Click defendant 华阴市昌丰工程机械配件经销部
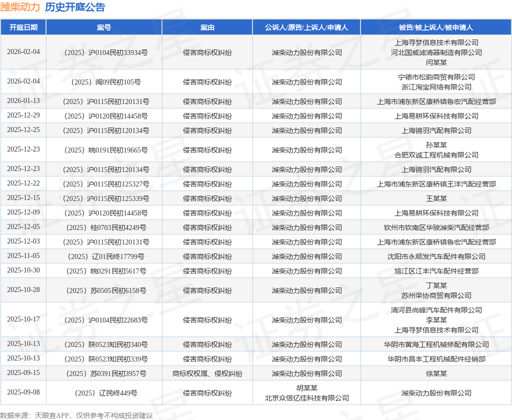512x420 pixels. pyautogui.click(x=436, y=359)
